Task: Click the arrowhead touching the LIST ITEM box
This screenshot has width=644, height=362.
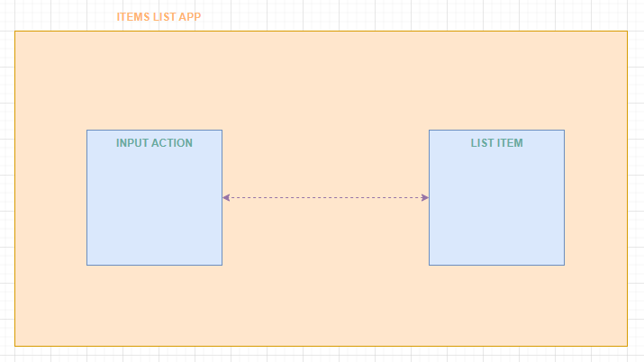Action: [425, 198]
